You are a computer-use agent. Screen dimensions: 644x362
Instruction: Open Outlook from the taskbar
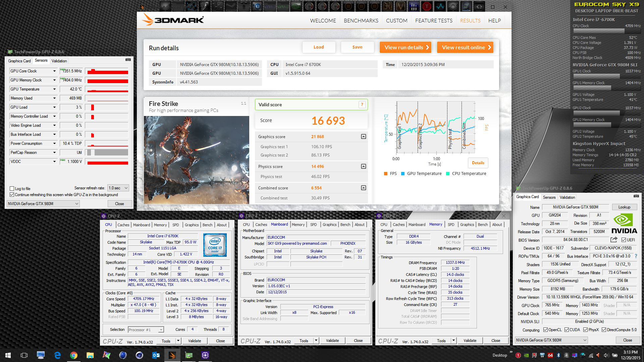coord(156,355)
